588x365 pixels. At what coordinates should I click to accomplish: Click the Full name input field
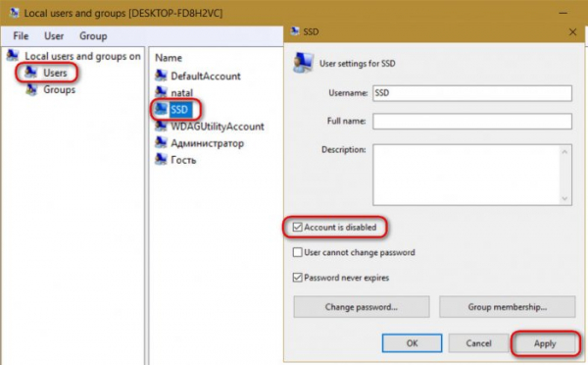tap(472, 122)
